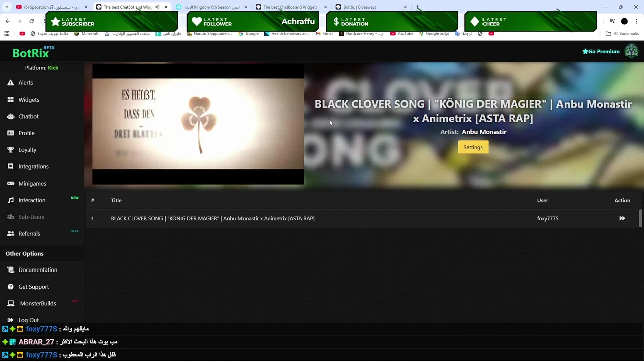644x362 pixels.
Task: Open the All Bookmarks folder
Action: (x=622, y=34)
